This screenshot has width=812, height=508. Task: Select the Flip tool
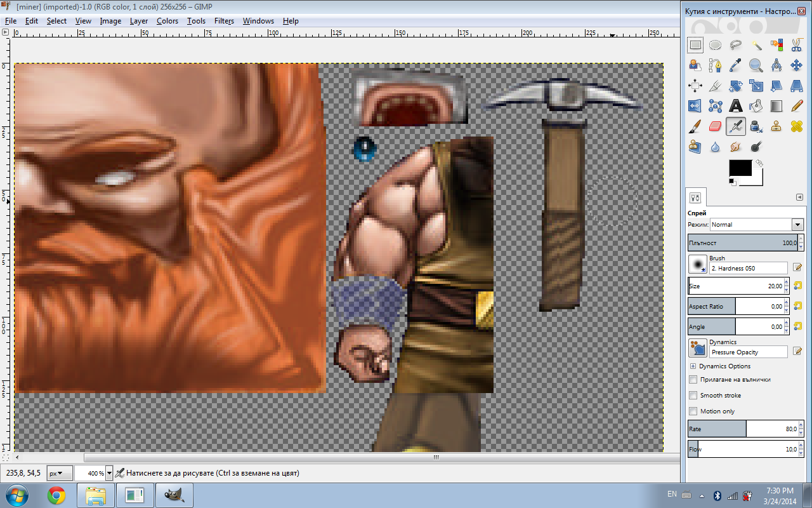[695, 106]
